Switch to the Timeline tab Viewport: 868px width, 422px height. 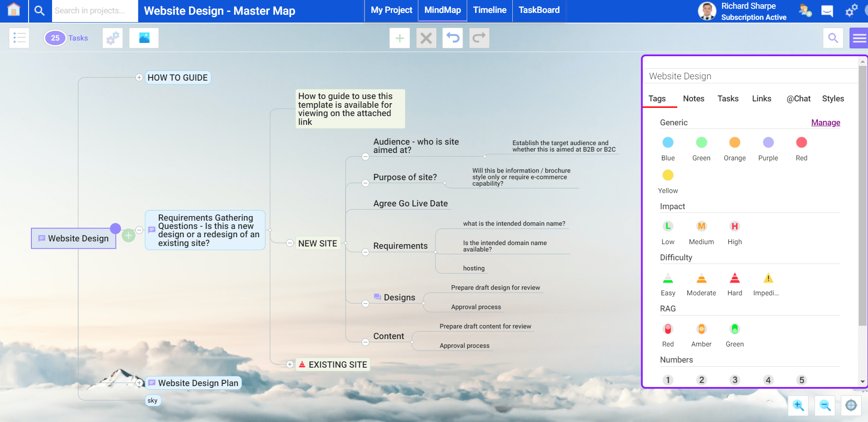489,10
